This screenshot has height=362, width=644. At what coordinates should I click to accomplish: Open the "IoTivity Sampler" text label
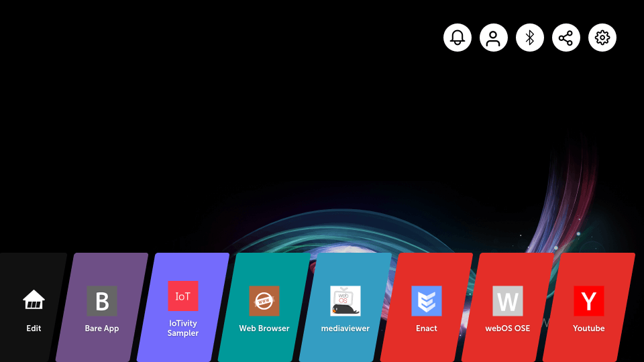183,328
